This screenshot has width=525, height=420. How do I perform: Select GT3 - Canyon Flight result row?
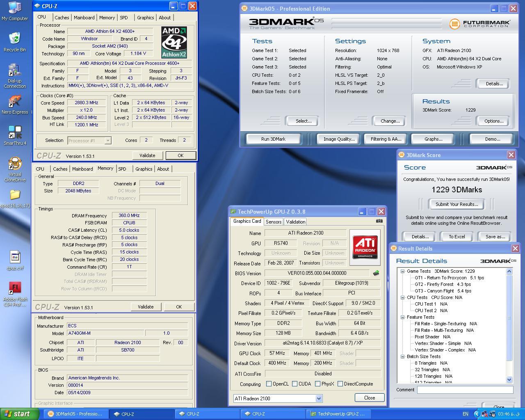[x=443, y=291]
